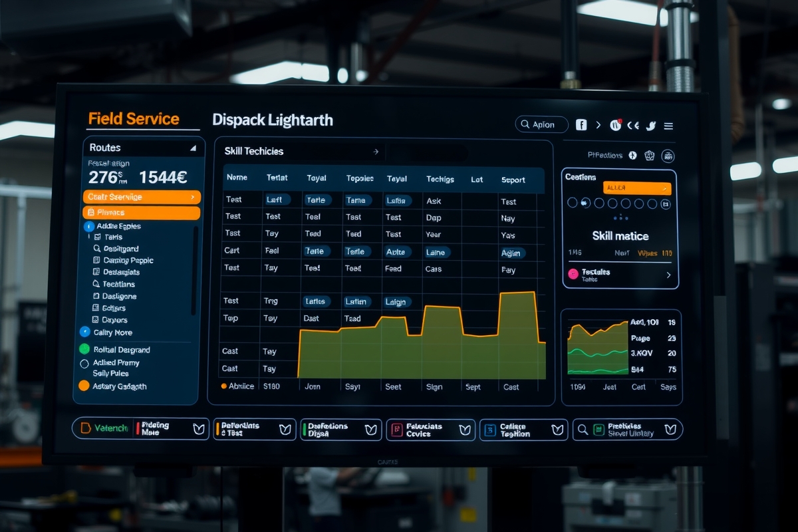The height and width of the screenshot is (532, 798).
Task: Click the magnifier icon beside Tectilans
Action: coord(97,284)
